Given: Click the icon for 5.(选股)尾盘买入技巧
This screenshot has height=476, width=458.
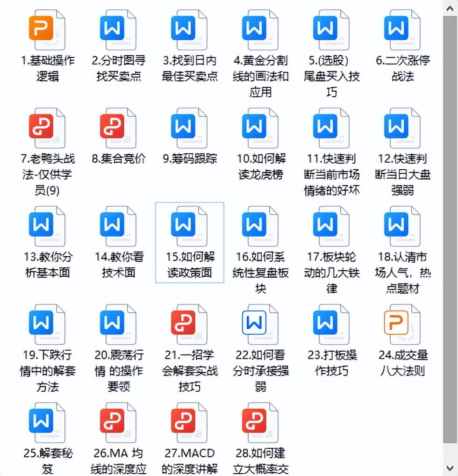Looking at the screenshot, I should coord(331,30).
